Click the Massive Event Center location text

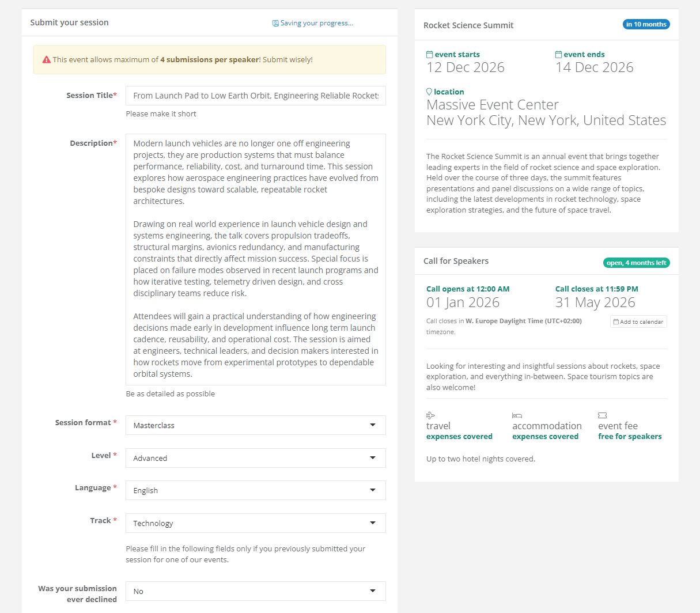coord(493,105)
